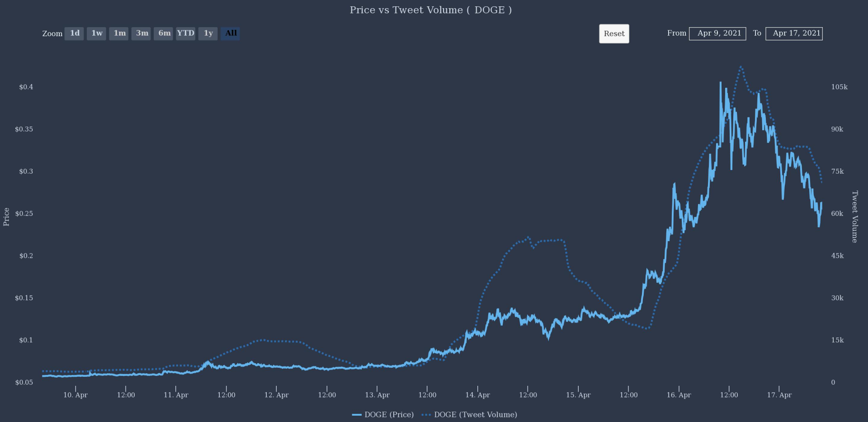The height and width of the screenshot is (422, 868).
Task: Click the 15. Apr x-axis label
Action: [x=578, y=395]
